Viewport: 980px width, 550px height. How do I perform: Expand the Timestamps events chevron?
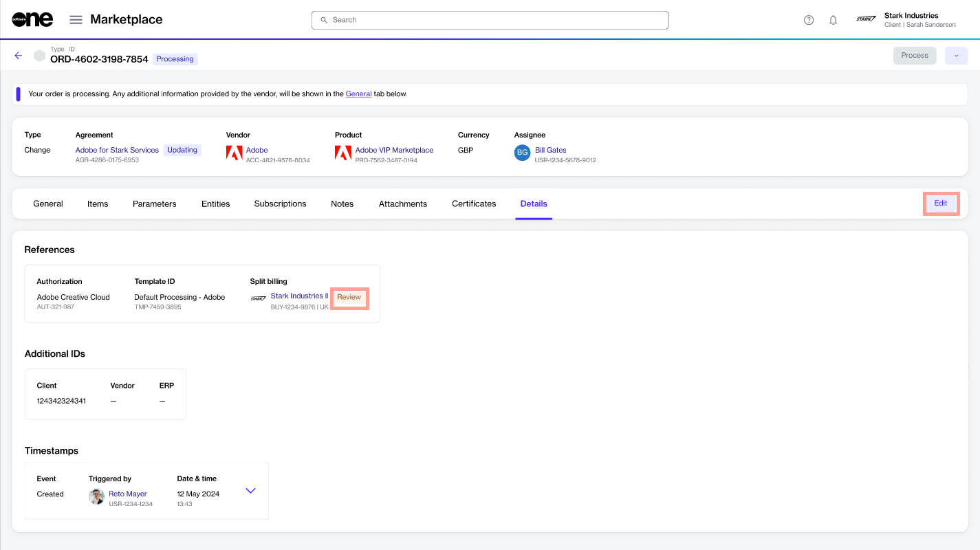coord(250,491)
